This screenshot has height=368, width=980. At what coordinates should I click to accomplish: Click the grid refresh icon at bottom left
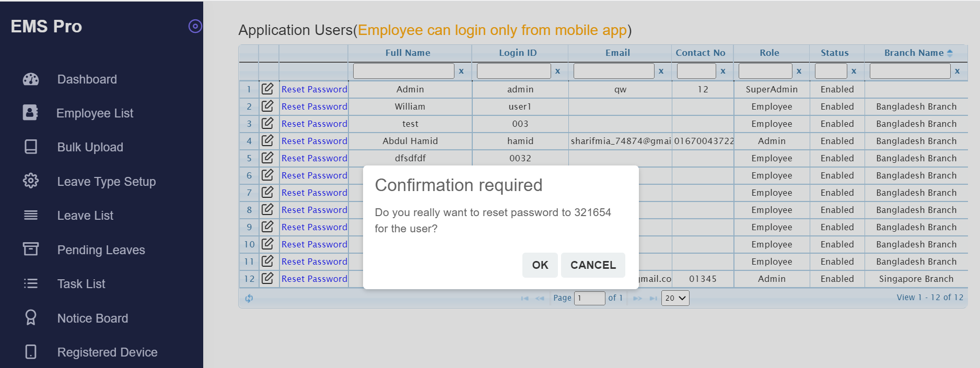point(249,298)
